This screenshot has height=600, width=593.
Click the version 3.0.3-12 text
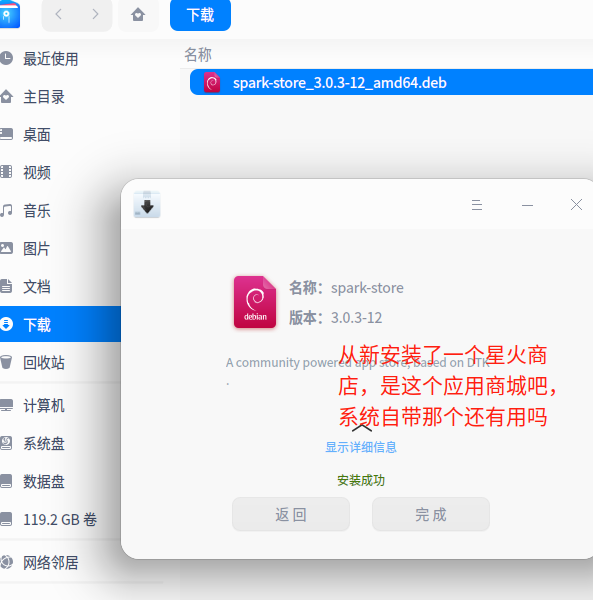pos(356,318)
